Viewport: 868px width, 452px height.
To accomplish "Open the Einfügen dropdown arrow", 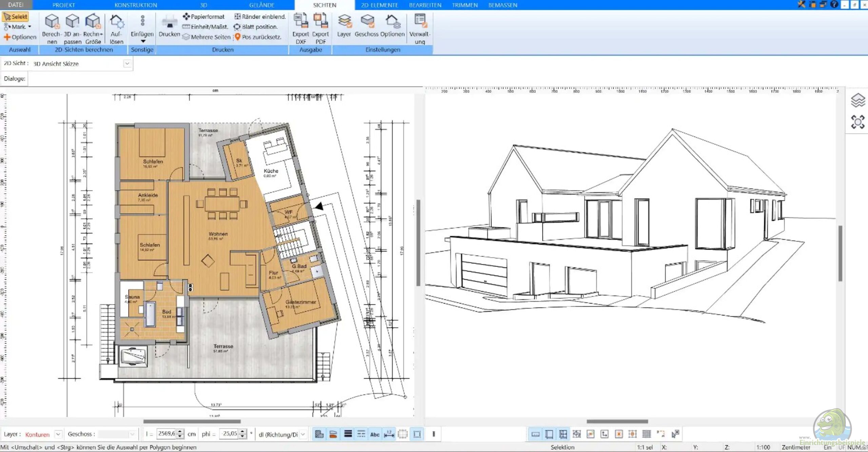I will tap(143, 41).
